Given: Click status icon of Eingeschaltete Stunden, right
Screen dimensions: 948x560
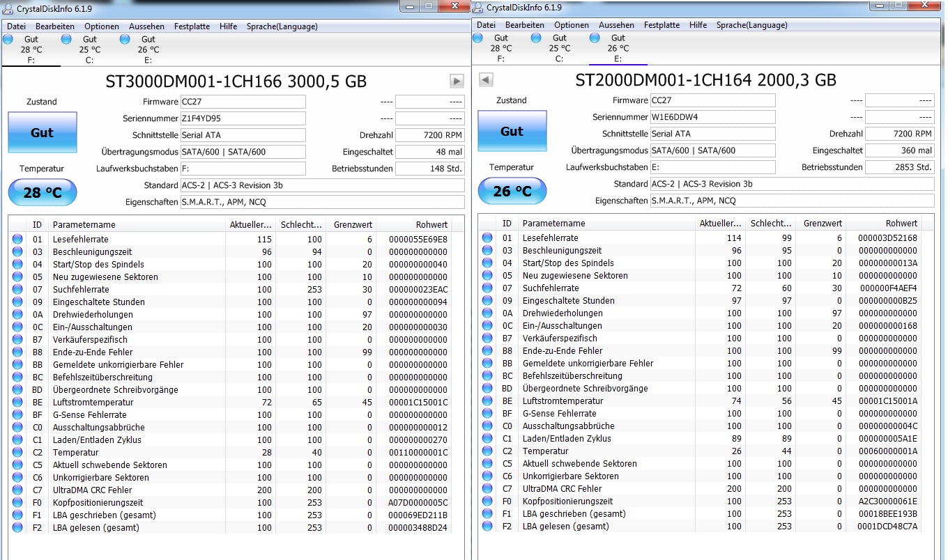Looking at the screenshot, I should pyautogui.click(x=487, y=300).
